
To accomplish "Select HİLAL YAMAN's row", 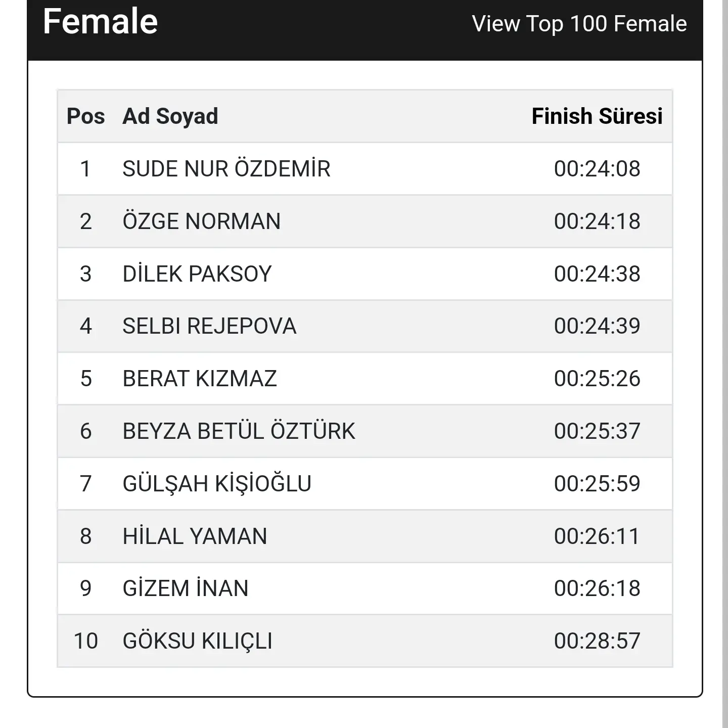I will [365, 536].
